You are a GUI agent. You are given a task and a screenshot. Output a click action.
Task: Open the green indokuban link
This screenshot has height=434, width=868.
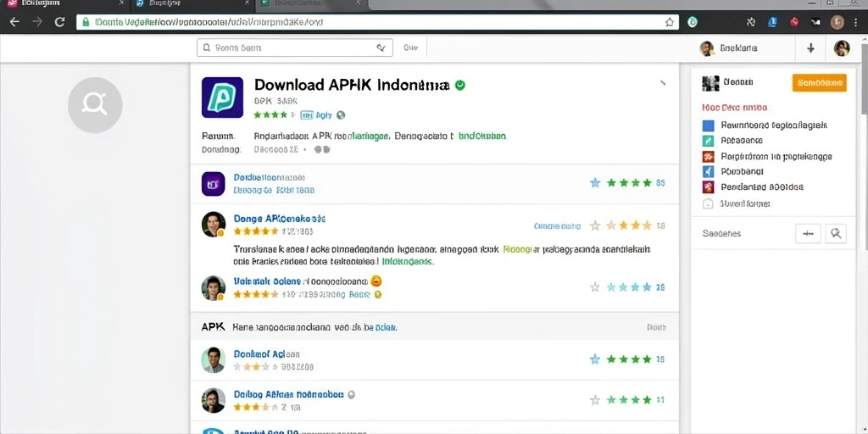[482, 136]
